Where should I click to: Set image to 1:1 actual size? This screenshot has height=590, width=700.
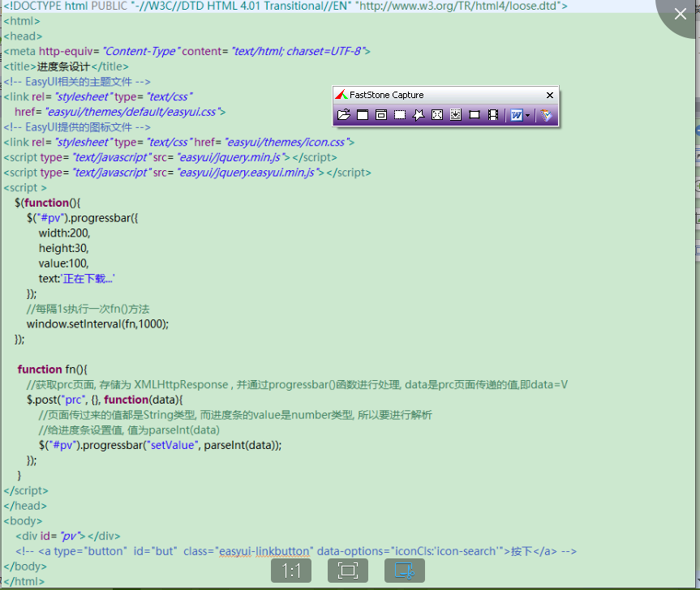(291, 571)
